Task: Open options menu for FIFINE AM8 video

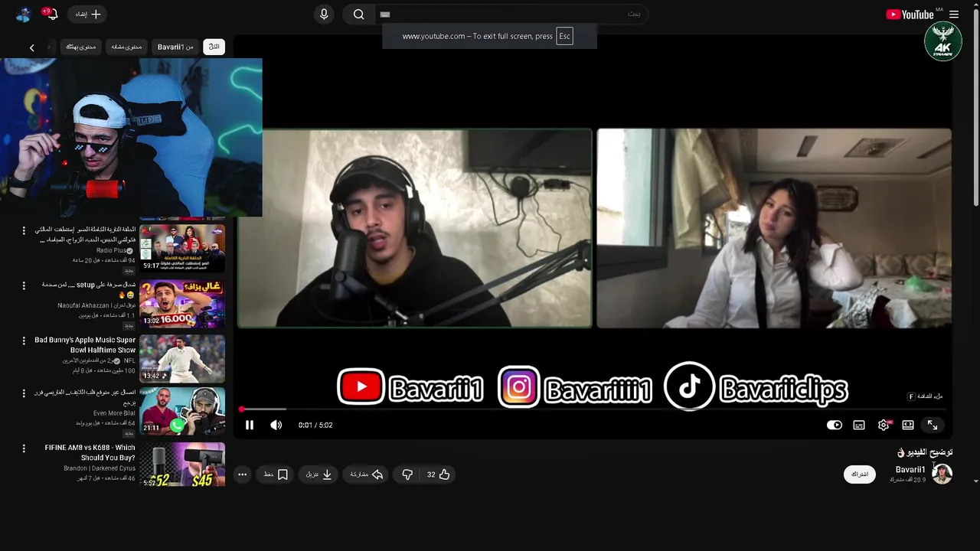Action: coord(24,448)
